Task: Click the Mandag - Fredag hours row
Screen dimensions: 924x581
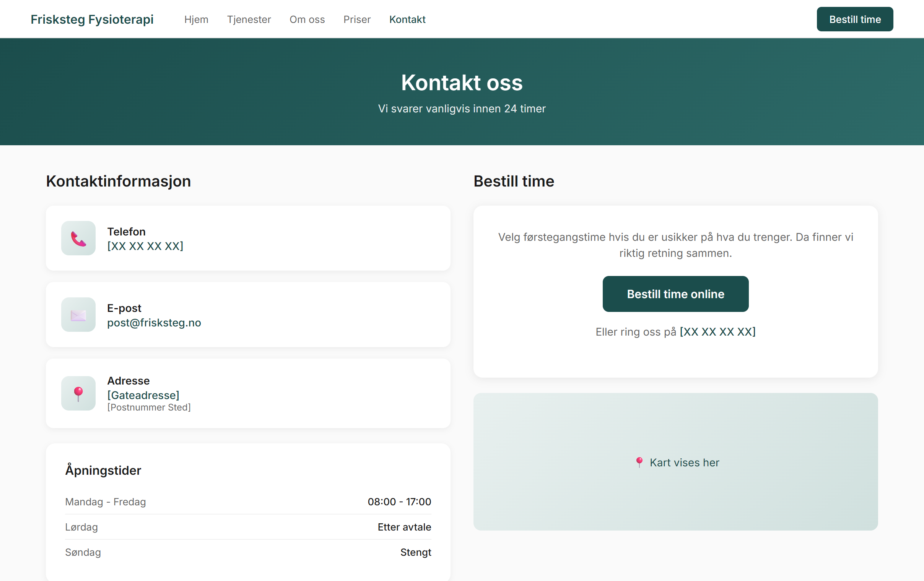Action: 248,501
